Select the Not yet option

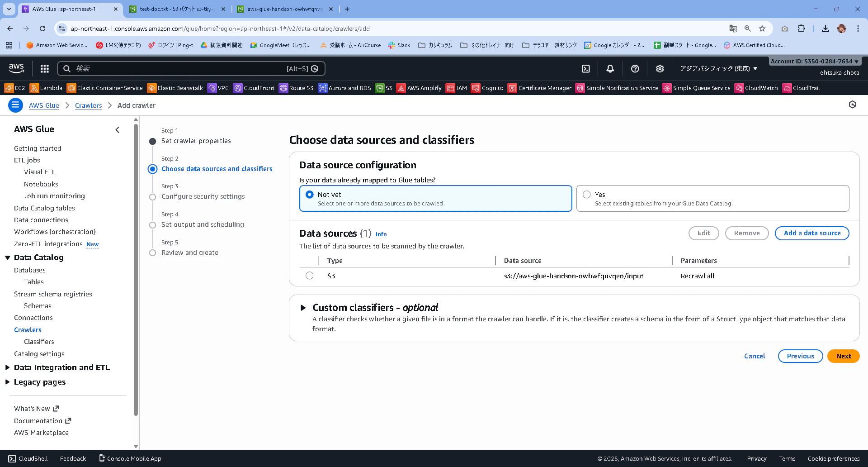[x=435, y=198]
